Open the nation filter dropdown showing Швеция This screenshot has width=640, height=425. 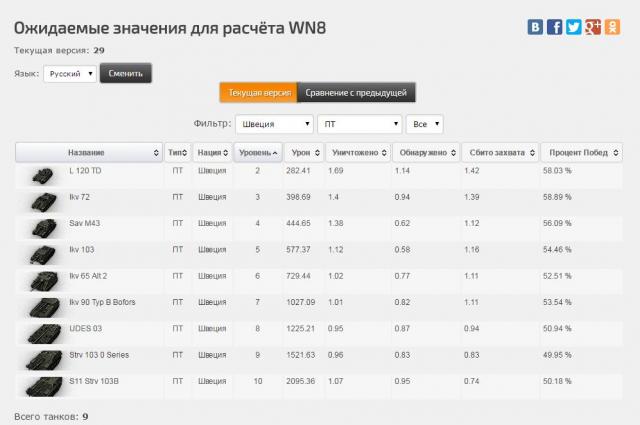[273, 124]
